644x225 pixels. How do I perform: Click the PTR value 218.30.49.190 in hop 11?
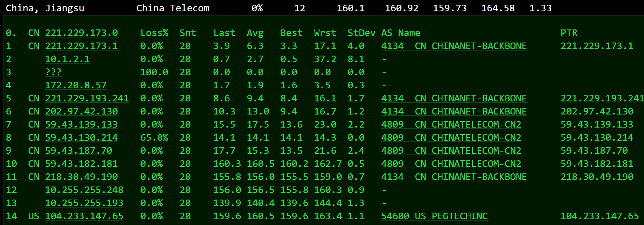click(597, 177)
